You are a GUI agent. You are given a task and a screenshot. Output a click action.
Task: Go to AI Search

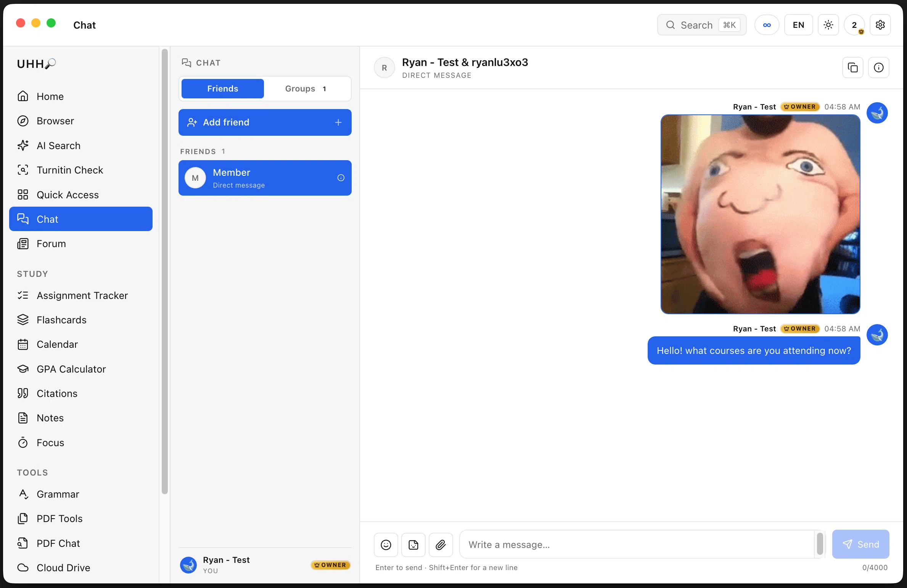(81, 146)
